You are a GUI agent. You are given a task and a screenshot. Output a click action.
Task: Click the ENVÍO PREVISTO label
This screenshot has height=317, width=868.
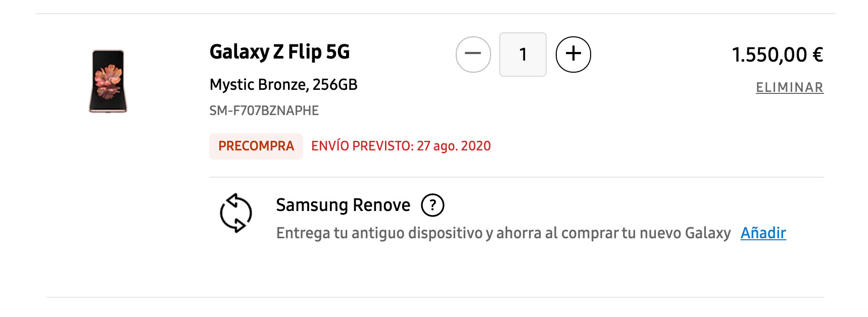pyautogui.click(x=362, y=146)
